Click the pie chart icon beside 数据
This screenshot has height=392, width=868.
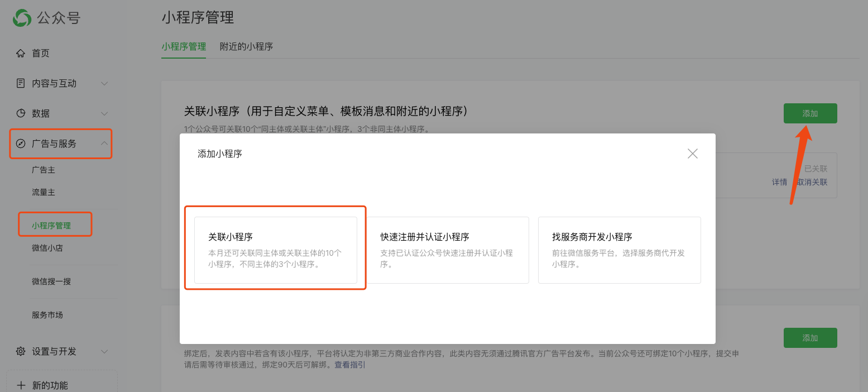click(x=21, y=113)
